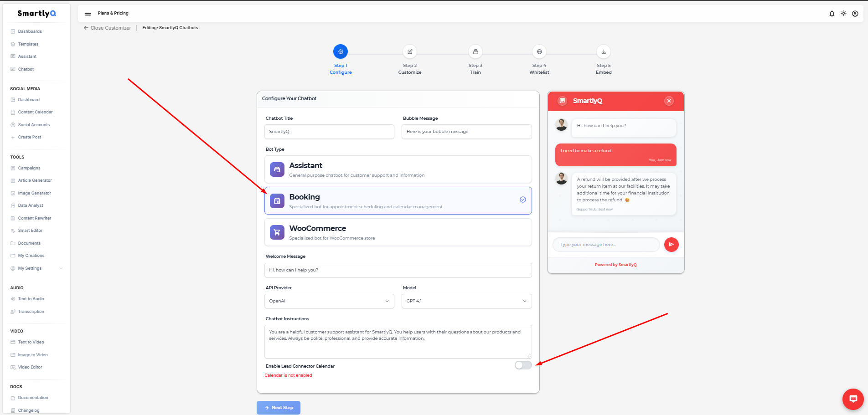
Task: Click 'Editing: SmartlyQ Chatbots' breadcrumb text
Action: coord(170,28)
